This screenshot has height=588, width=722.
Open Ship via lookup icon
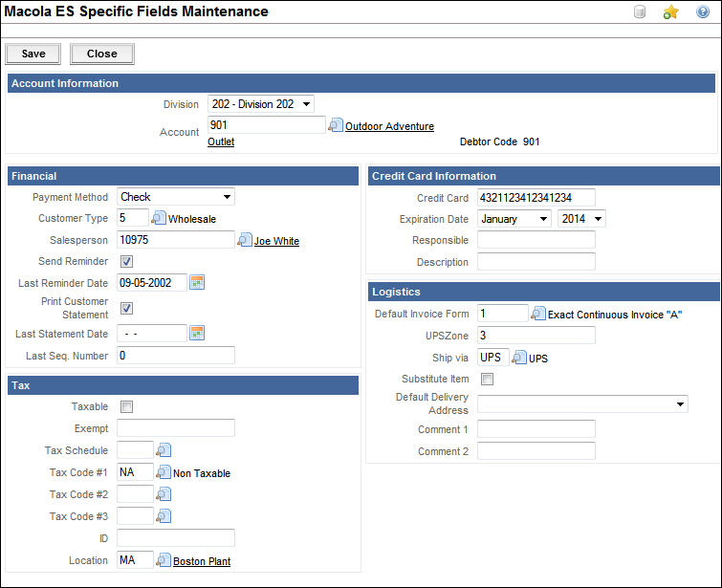[x=520, y=358]
